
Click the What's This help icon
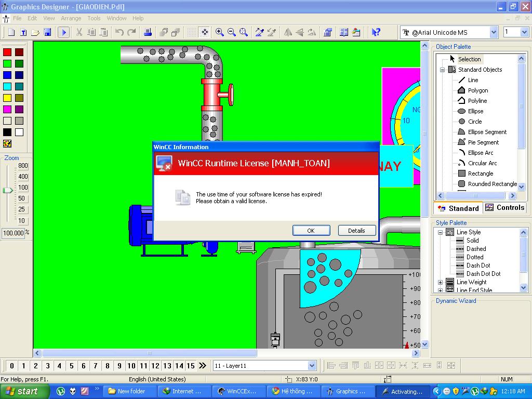(376, 33)
